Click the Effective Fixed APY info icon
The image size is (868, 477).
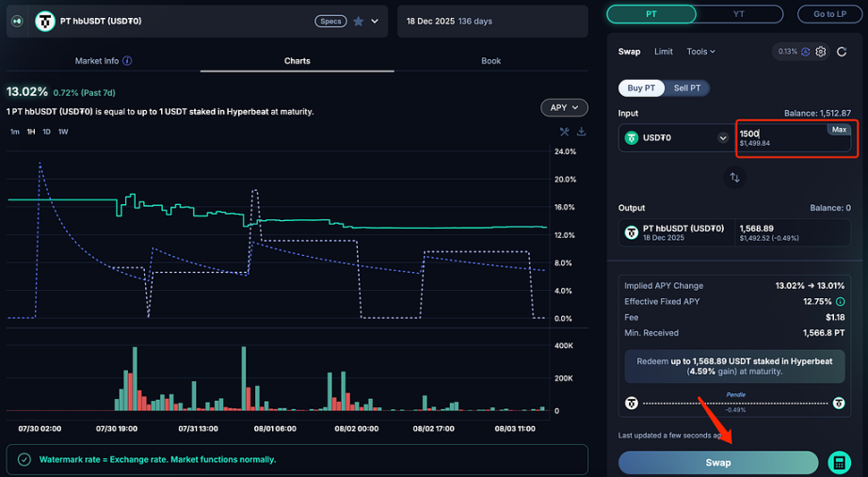tap(841, 302)
